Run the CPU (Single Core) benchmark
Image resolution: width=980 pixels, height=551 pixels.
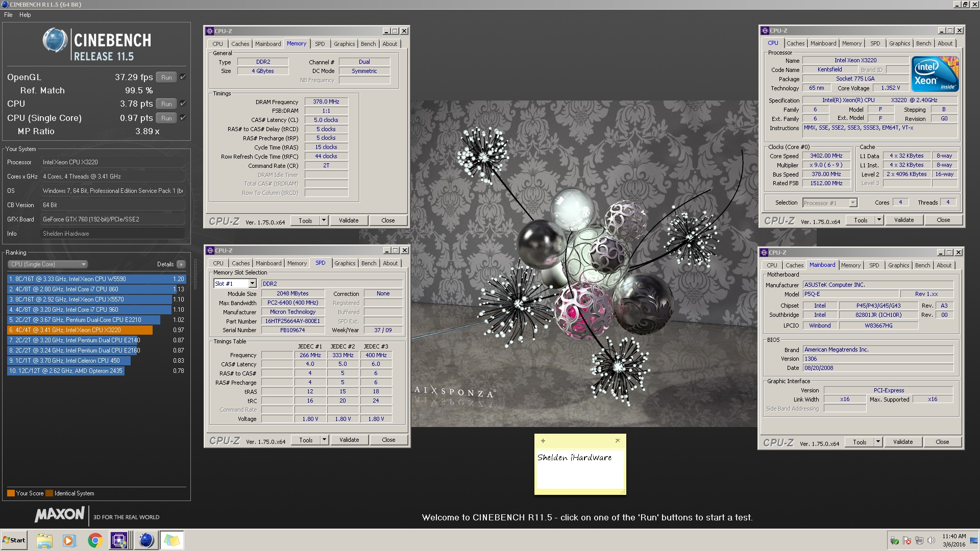point(166,118)
